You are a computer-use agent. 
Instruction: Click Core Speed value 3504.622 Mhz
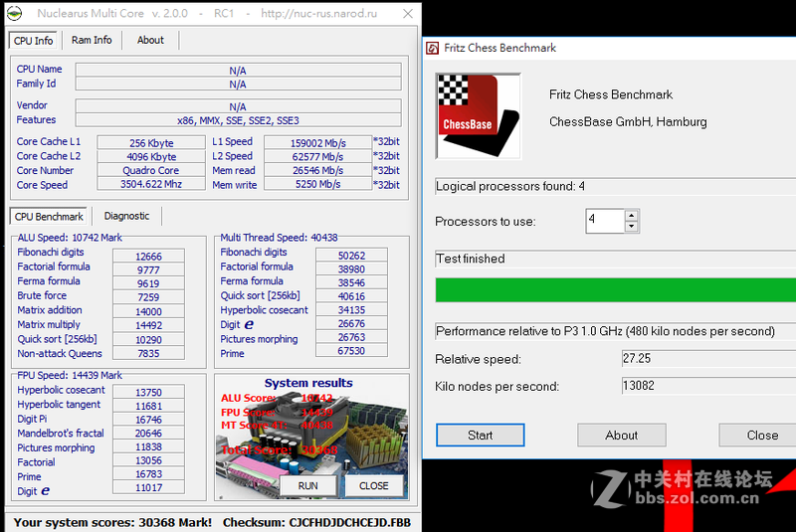(151, 184)
